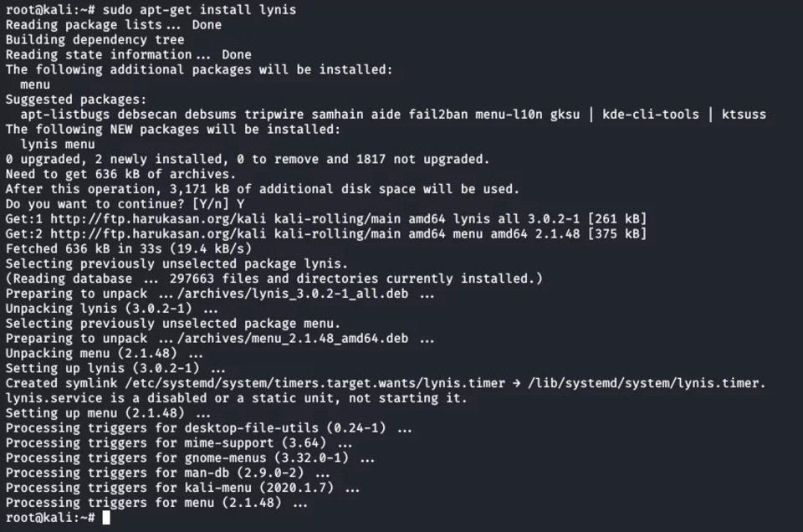The height and width of the screenshot is (532, 803).
Task: Click the 'Processing triggers for man-db' line
Action: [167, 473]
